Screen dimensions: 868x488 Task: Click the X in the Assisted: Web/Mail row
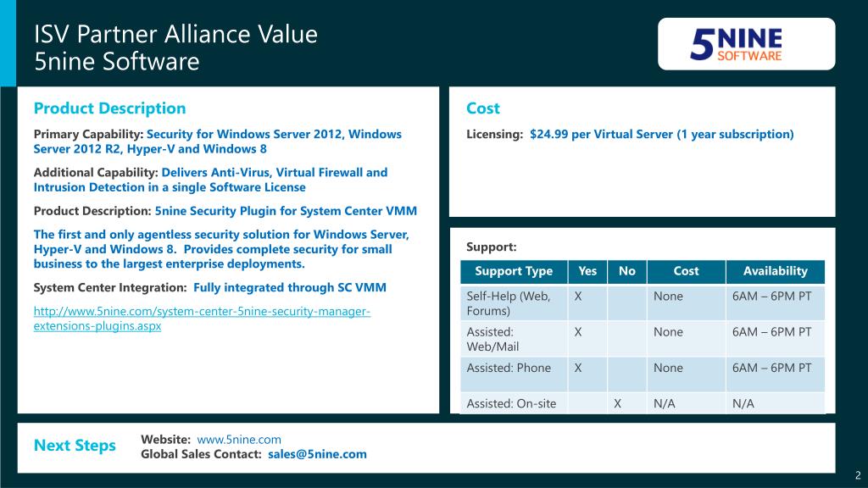click(x=578, y=332)
